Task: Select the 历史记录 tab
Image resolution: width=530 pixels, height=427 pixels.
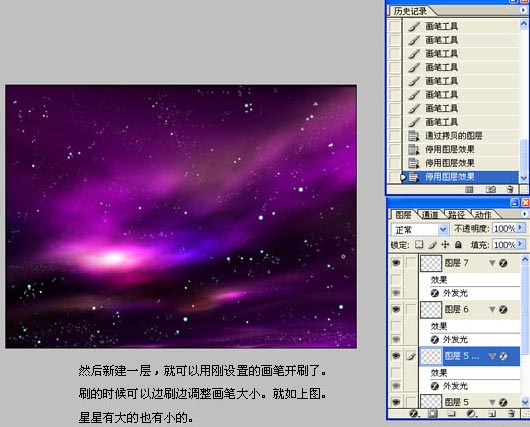Action: pos(410,11)
